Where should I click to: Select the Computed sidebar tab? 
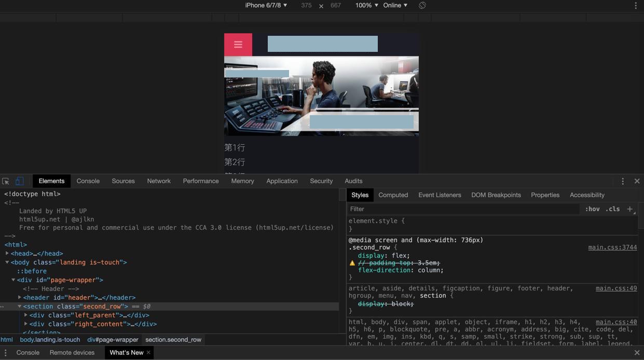coord(393,195)
